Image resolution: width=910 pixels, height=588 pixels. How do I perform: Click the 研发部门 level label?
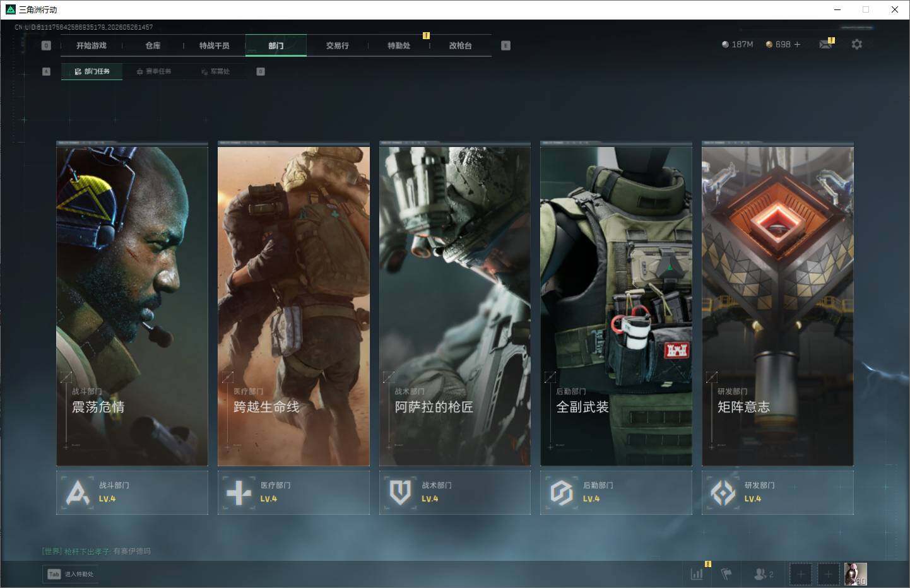pos(753,498)
